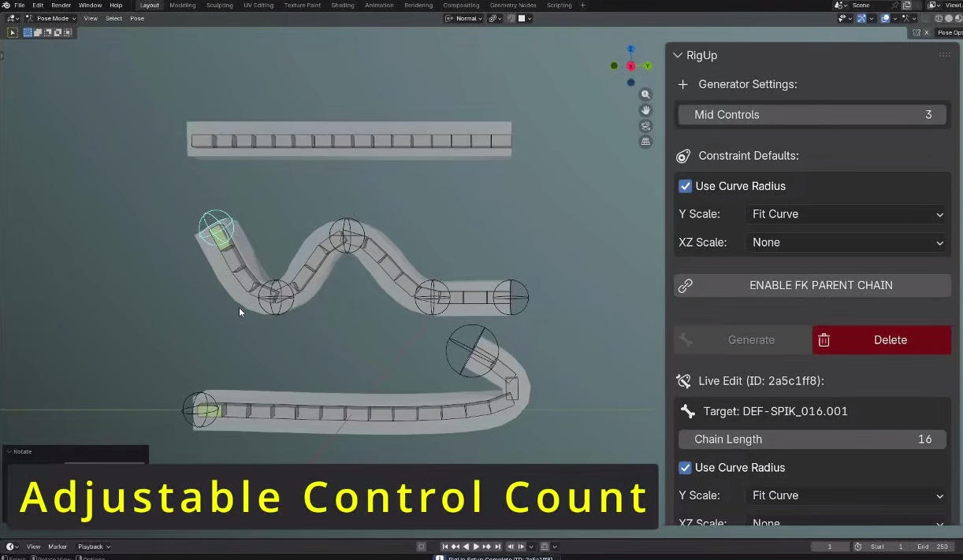Click the Camera view icon in the viewport sidebar
The width and height of the screenshot is (963, 560).
645,126
